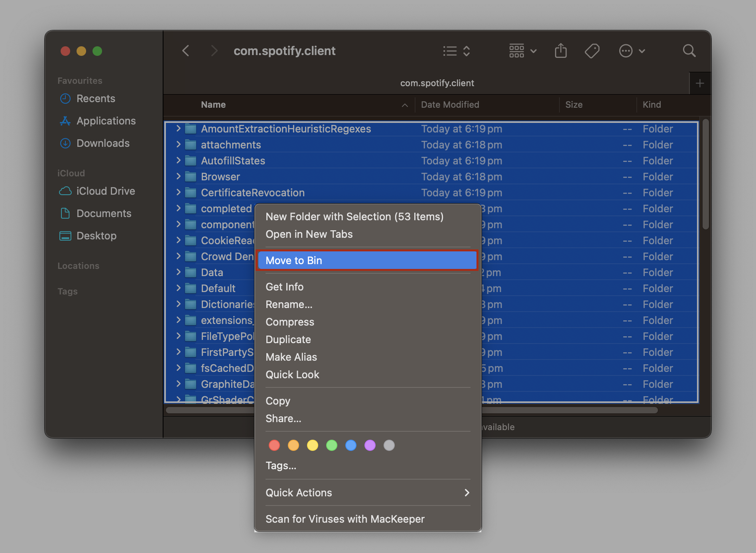The height and width of the screenshot is (553, 756).
Task: Click the vertical scrollbar of file list
Action: pos(705,174)
